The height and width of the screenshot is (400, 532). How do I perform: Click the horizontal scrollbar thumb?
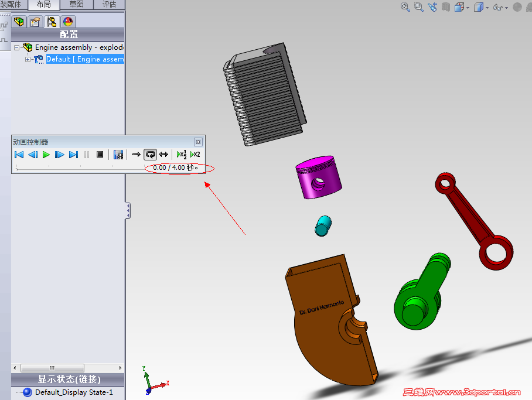click(52, 368)
